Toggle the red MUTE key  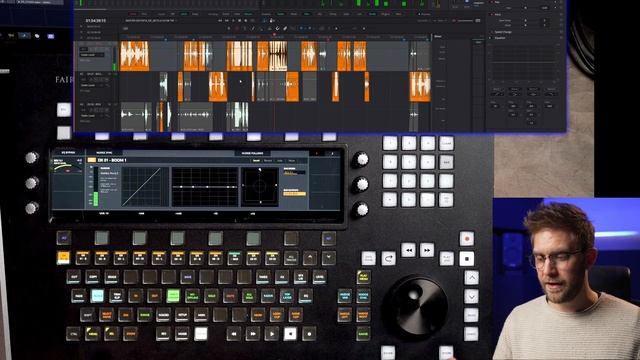click(230, 296)
